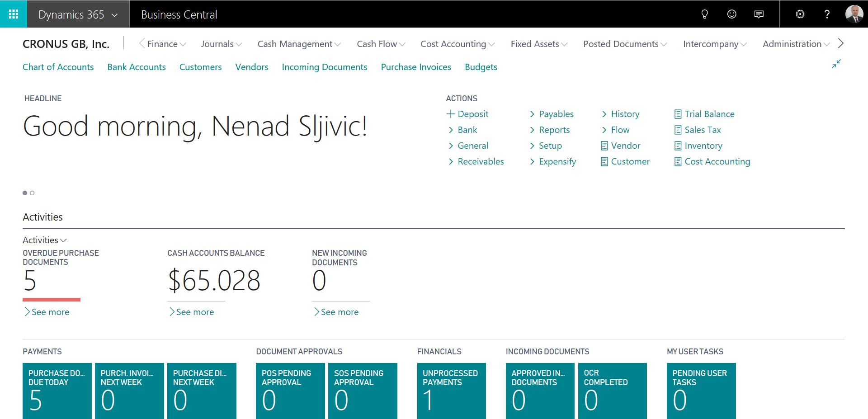Expand the Receivables actions group

pos(476,161)
